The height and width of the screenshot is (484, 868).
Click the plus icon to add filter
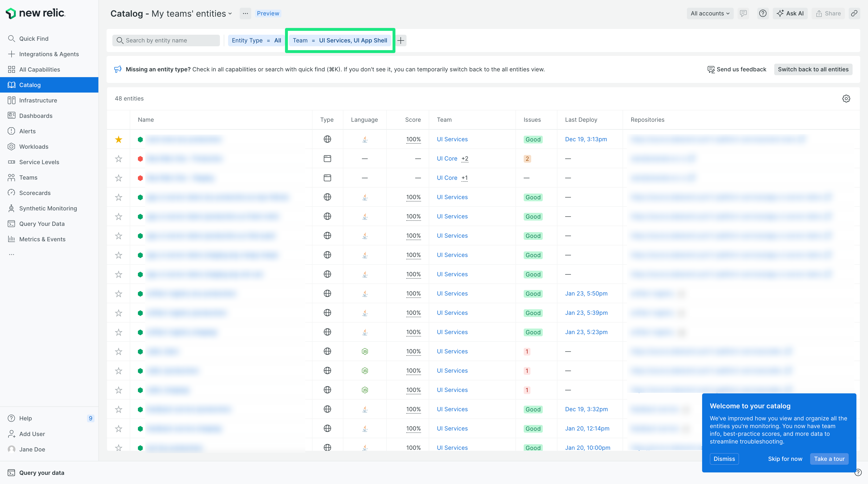click(x=401, y=40)
